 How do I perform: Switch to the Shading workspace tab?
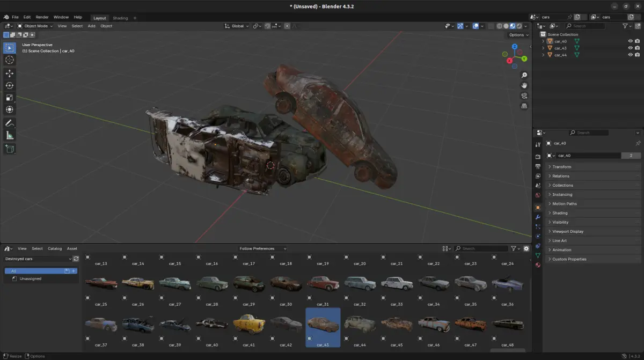(120, 18)
